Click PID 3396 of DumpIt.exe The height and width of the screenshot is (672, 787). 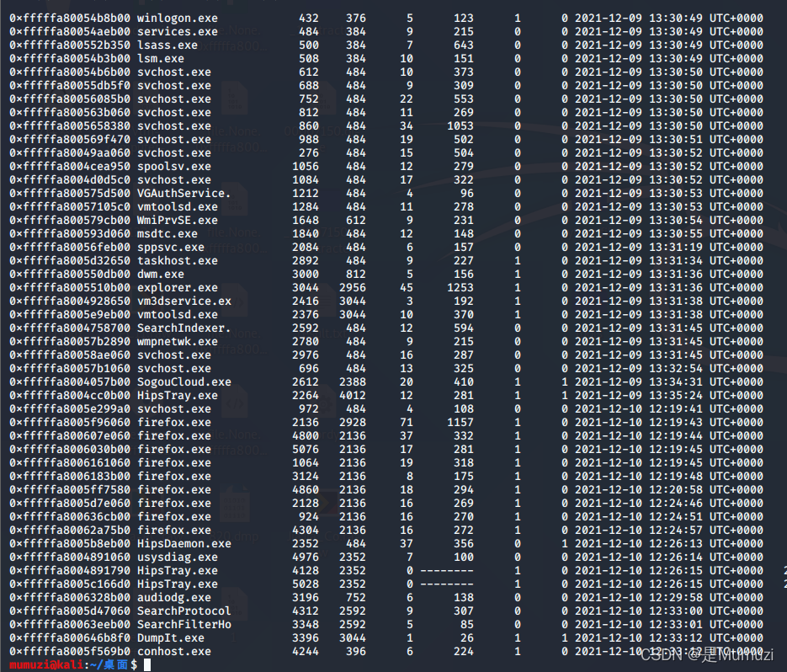(306, 638)
